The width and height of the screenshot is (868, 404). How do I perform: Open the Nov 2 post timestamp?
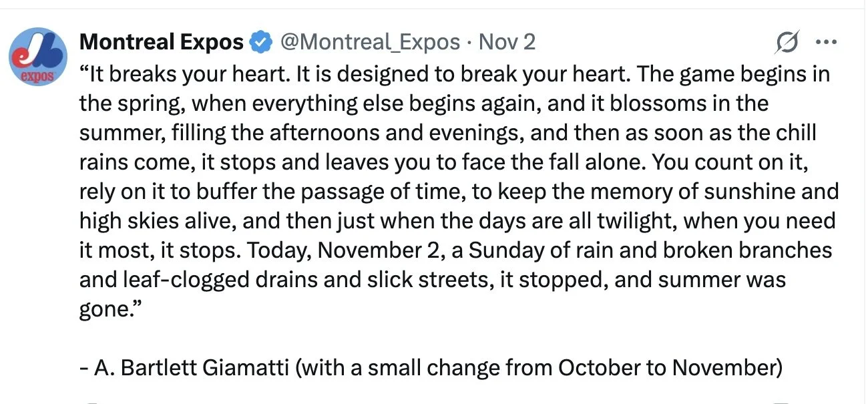[x=507, y=43]
